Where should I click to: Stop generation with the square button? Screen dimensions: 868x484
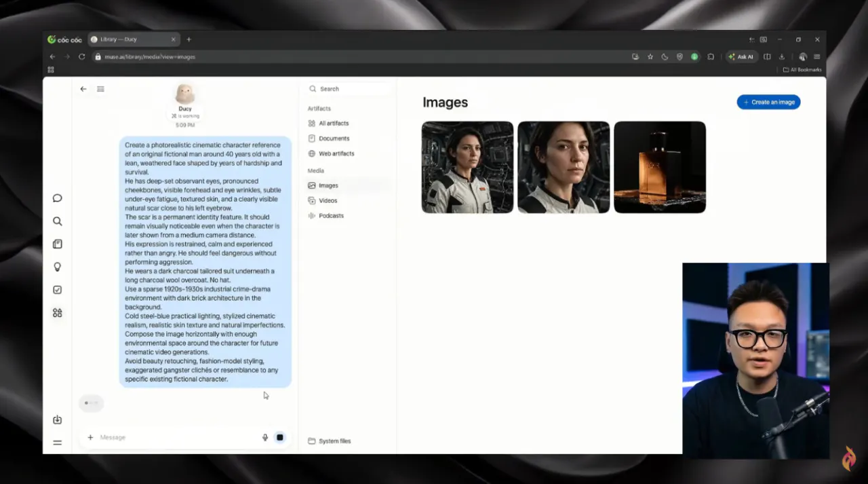279,437
